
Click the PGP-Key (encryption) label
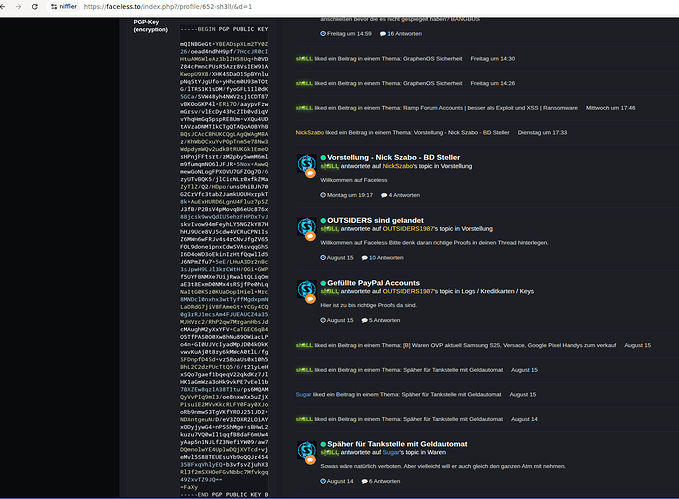tap(150, 26)
